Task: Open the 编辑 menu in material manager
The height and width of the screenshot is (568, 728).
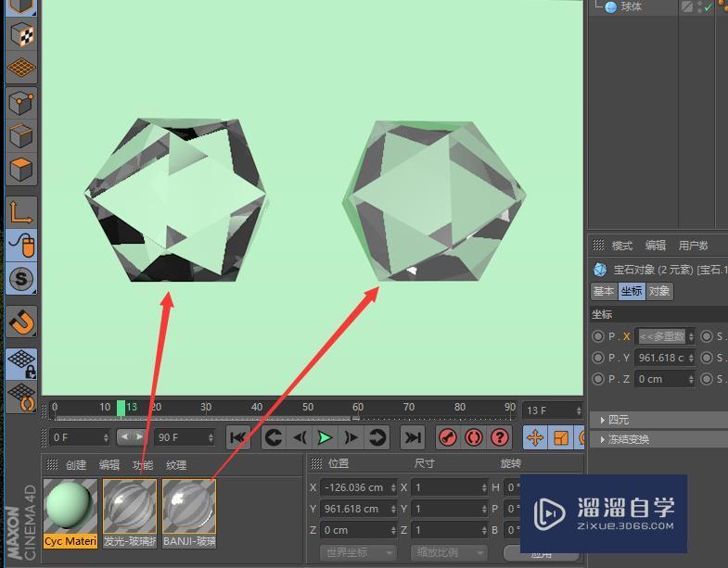Action: (x=109, y=465)
